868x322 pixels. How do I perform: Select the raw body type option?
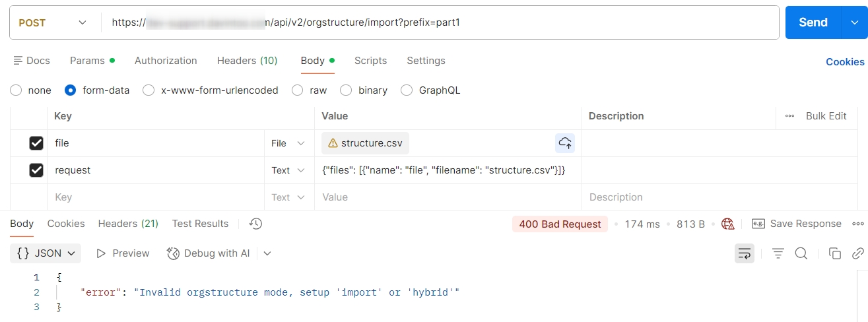point(298,90)
